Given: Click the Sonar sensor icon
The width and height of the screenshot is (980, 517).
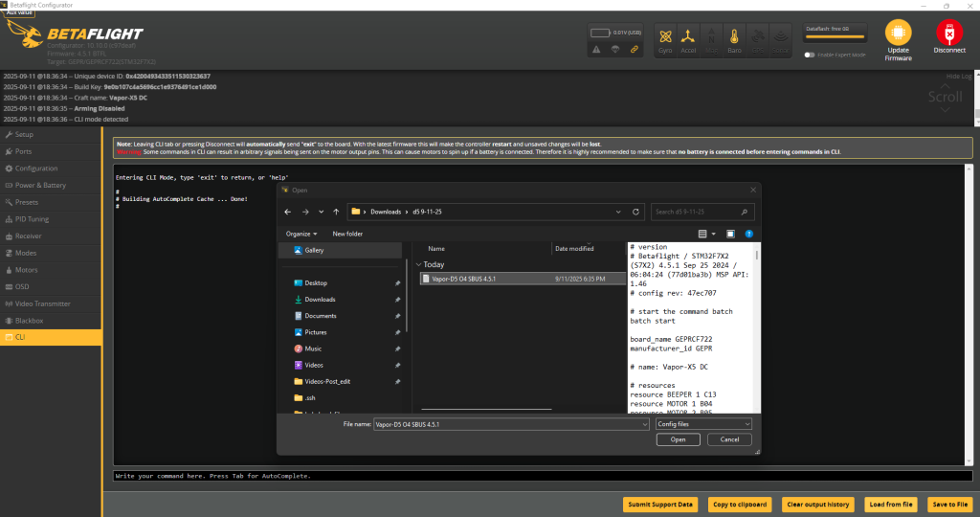Looking at the screenshot, I should pos(781,40).
